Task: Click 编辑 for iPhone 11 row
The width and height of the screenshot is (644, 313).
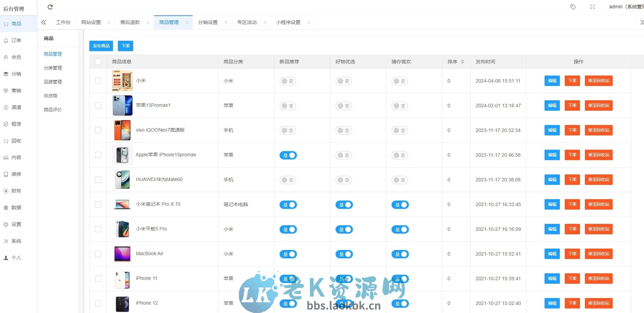Action: [x=552, y=279]
